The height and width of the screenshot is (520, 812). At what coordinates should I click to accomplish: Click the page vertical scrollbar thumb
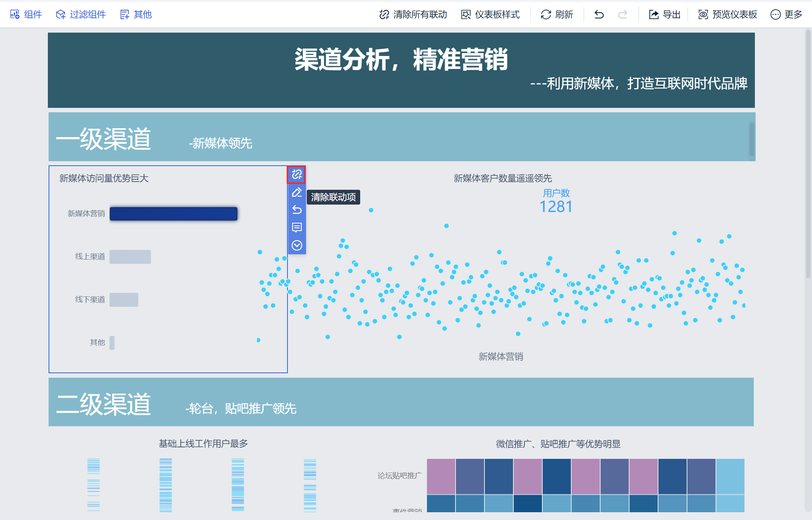[808, 154]
